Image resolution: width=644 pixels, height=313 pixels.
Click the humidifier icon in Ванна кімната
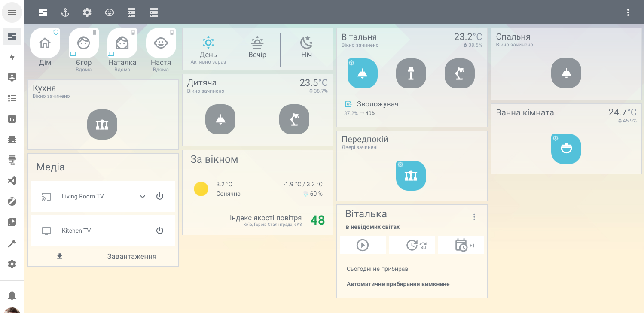pyautogui.click(x=566, y=149)
